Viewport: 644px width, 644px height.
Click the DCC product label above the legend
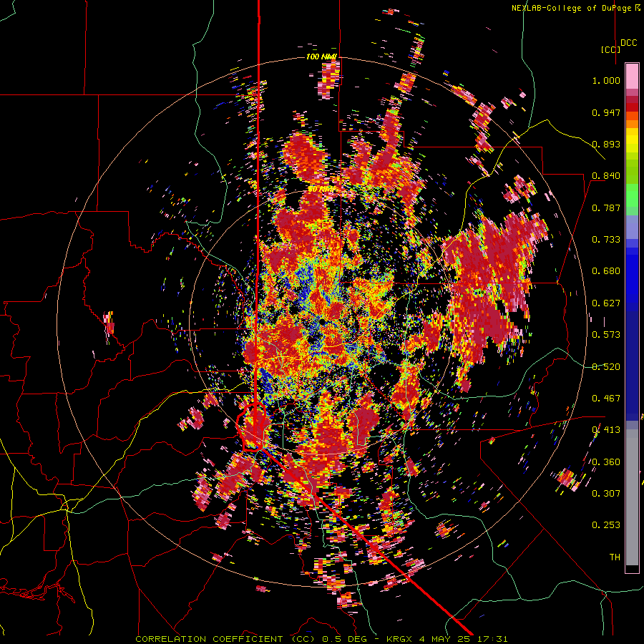coord(628,43)
